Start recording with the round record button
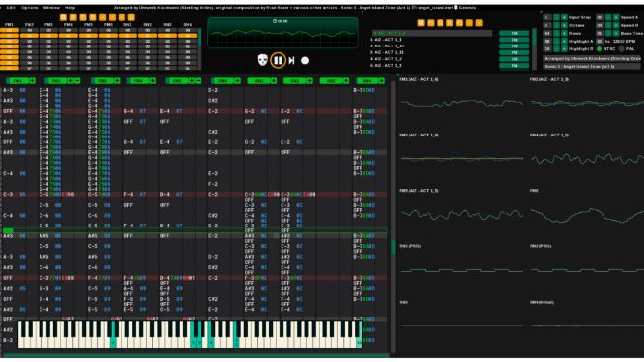The image size is (644, 362). pos(305,61)
